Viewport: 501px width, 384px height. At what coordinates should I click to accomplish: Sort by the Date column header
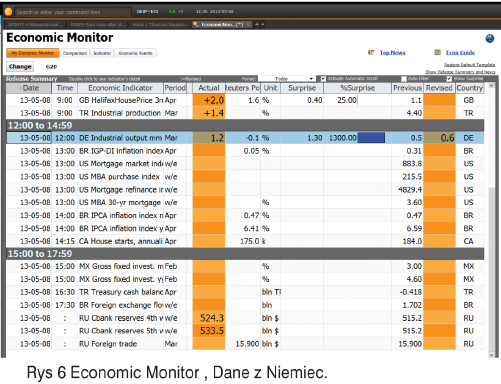[x=29, y=88]
